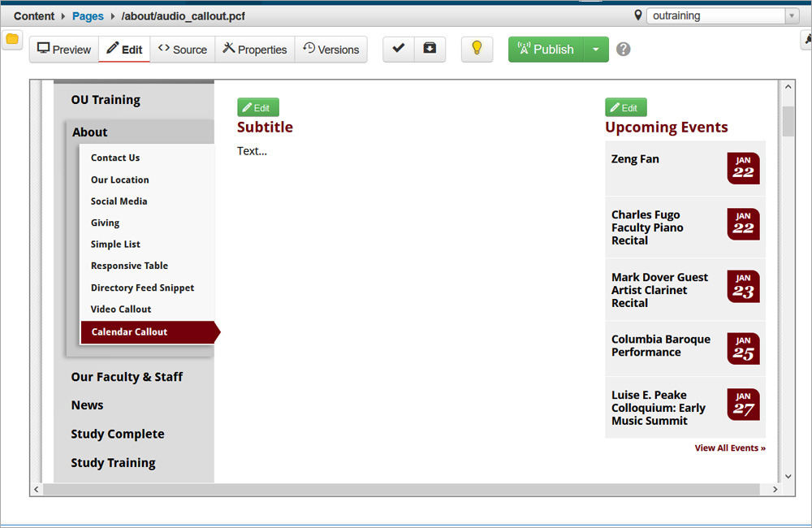Click the vertical scrollbar up arrow

pos(788,87)
